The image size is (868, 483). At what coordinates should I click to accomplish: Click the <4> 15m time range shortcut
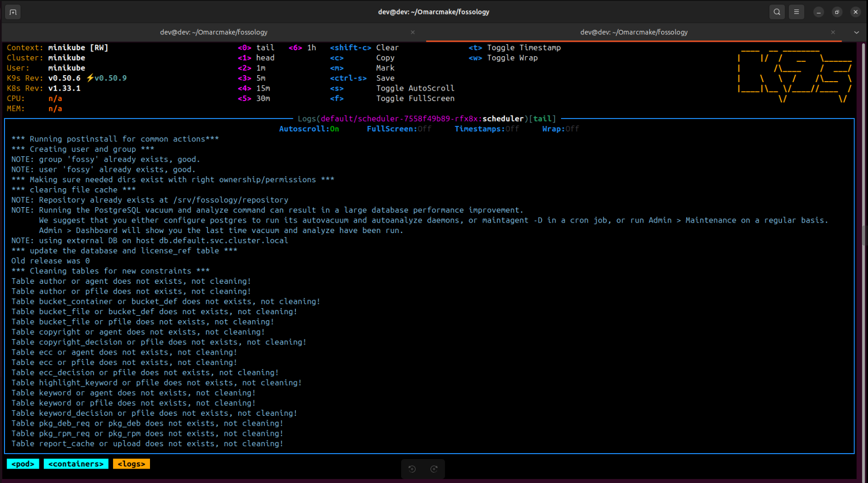pos(254,88)
